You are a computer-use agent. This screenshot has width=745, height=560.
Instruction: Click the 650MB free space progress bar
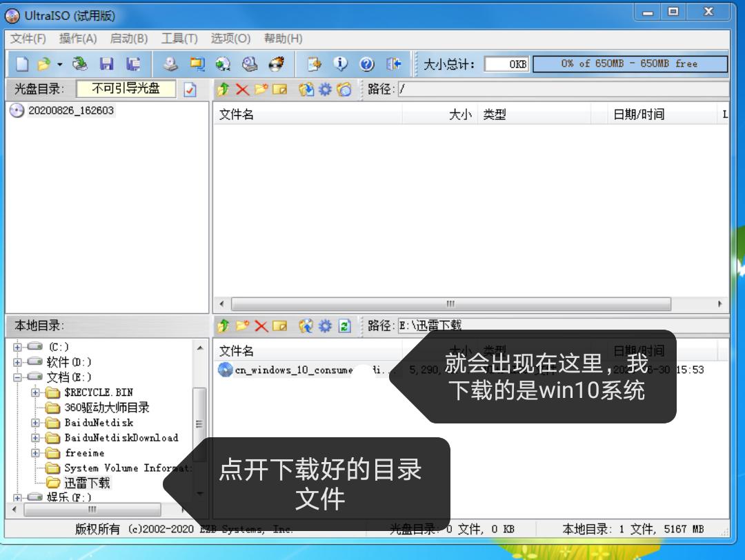tap(631, 63)
